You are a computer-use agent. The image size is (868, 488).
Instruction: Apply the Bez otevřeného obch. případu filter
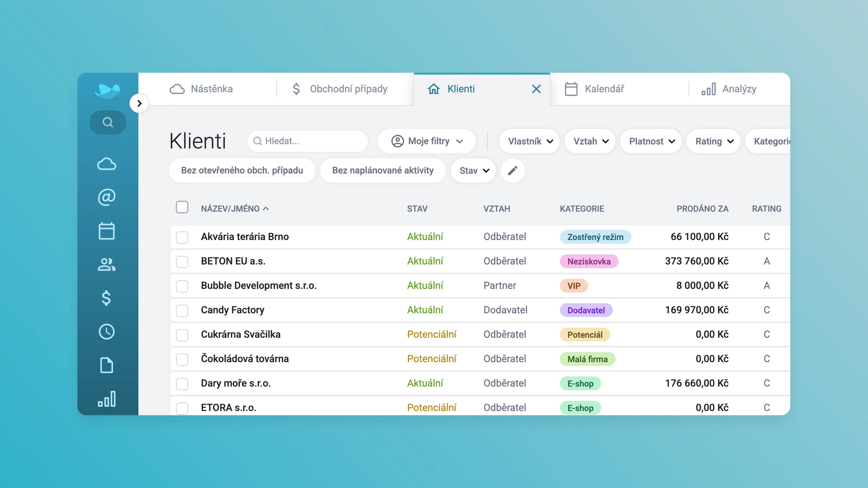tap(242, 170)
